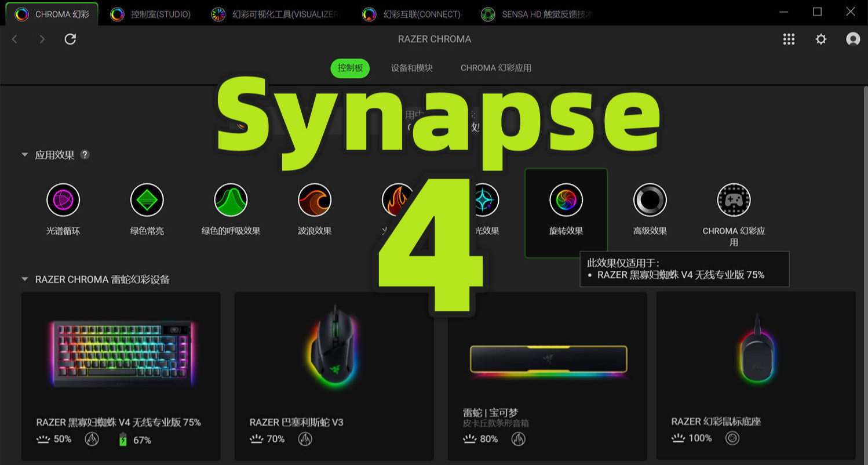Click the refresh icon

[70, 39]
